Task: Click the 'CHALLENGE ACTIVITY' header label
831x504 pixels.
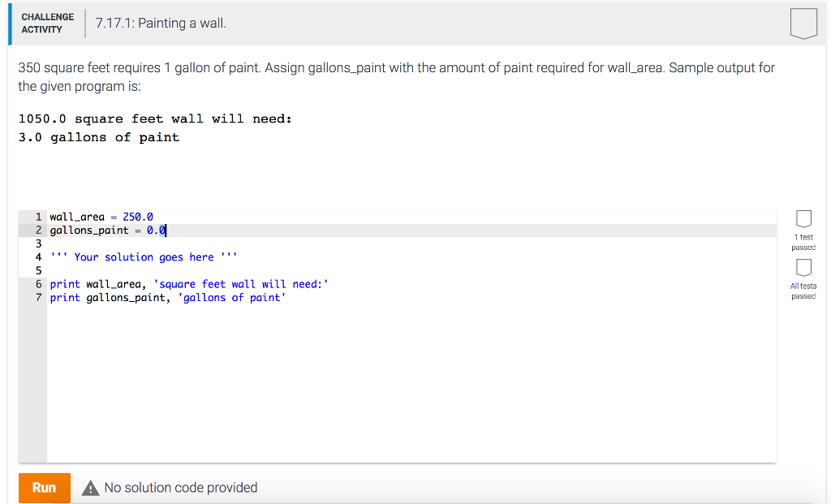Action: point(46,24)
